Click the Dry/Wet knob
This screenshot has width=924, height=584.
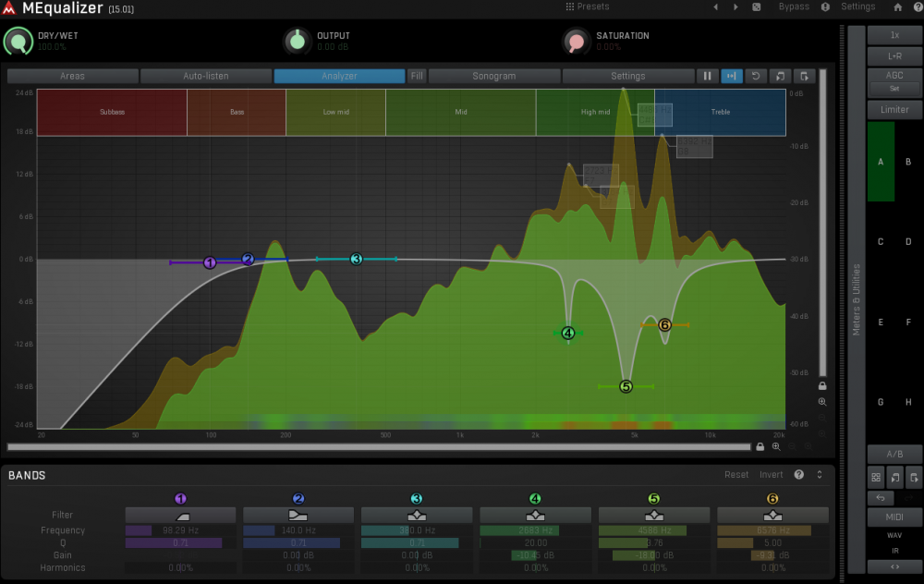(18, 42)
